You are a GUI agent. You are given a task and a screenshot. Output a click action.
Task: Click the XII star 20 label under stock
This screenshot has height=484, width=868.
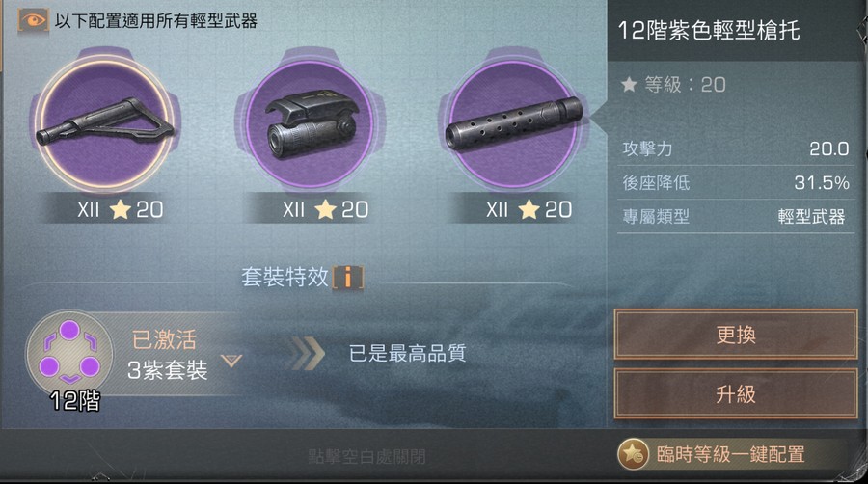(120, 209)
